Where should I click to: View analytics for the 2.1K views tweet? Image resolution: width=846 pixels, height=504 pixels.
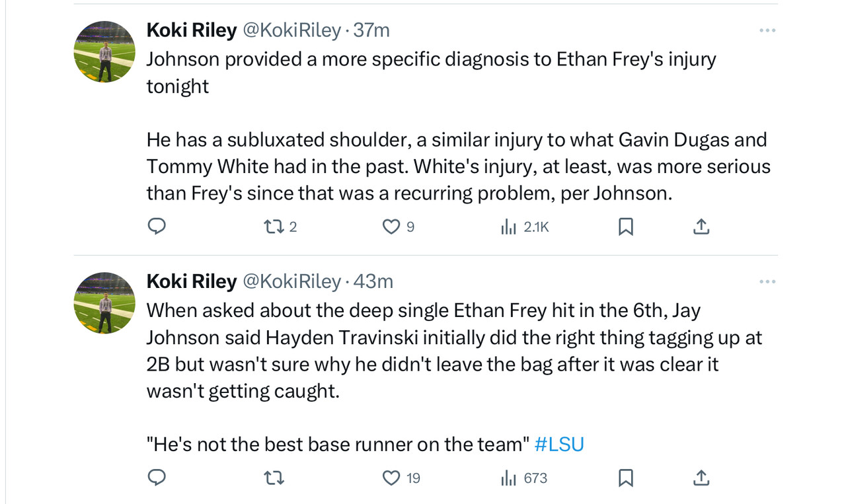point(508,227)
